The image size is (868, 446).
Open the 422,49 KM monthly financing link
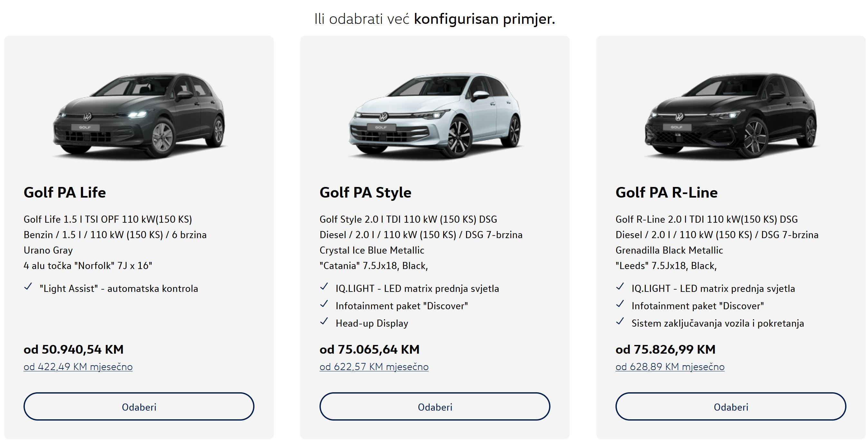(78, 367)
